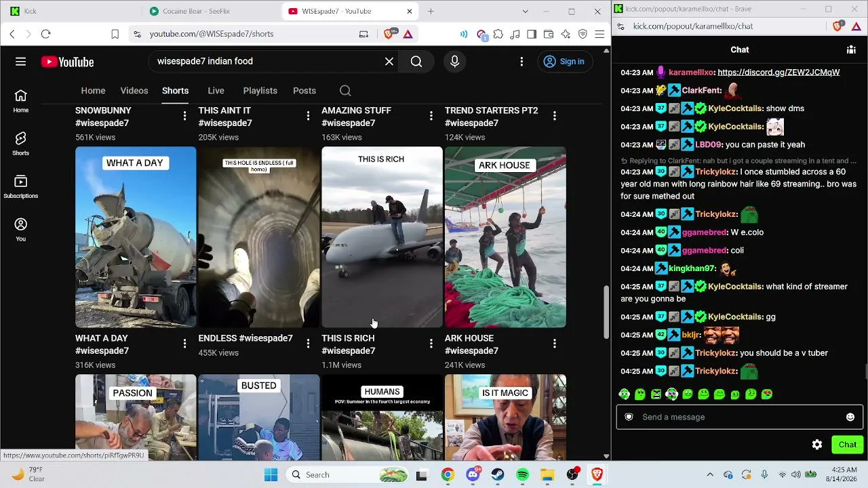Submit search with the magnifier button
This screenshot has height=488, width=868.
pyautogui.click(x=416, y=62)
